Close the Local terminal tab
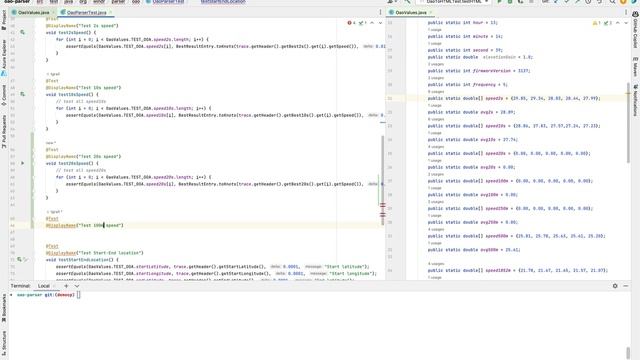640x360 pixels. coord(54,286)
